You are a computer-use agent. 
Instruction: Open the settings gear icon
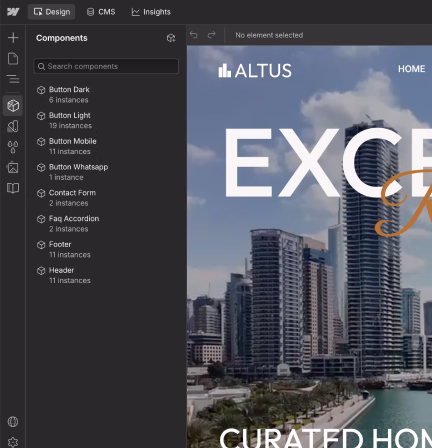click(x=13, y=442)
